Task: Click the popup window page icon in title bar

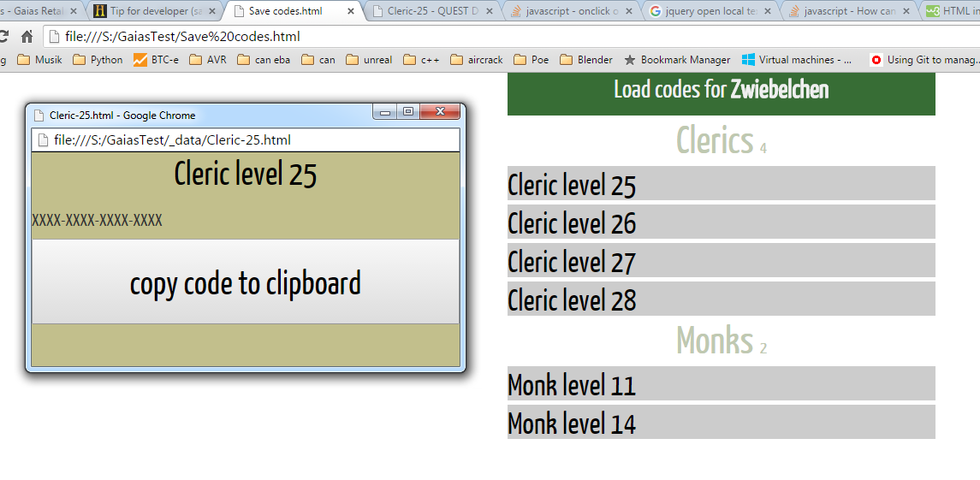Action: pyautogui.click(x=39, y=115)
